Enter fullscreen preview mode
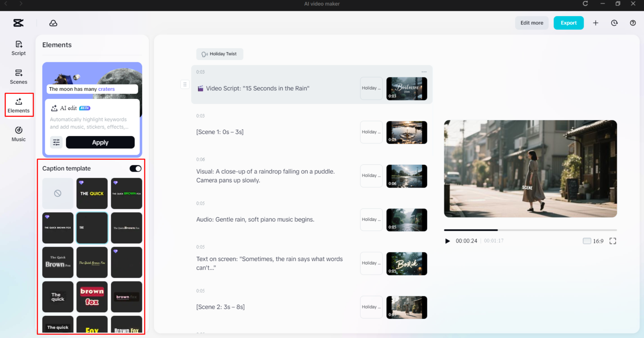 point(613,241)
